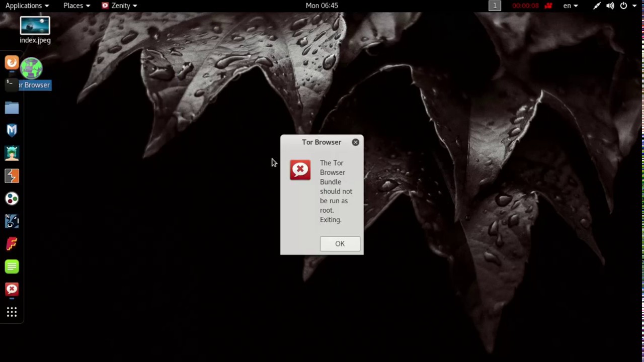Launch Maltego from the dock

point(12,199)
